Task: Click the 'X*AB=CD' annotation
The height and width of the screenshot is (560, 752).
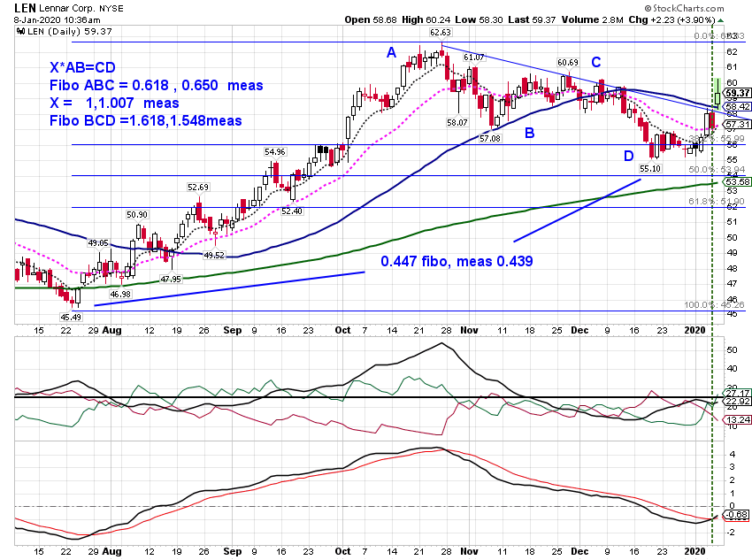Action: pos(82,67)
